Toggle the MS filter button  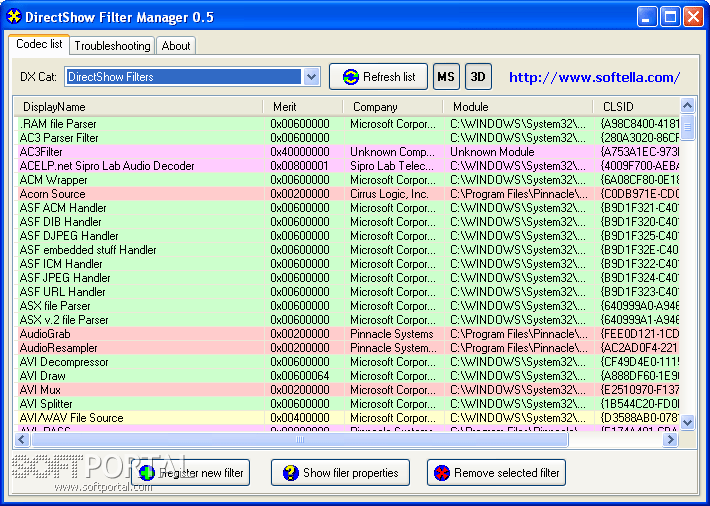(x=446, y=77)
